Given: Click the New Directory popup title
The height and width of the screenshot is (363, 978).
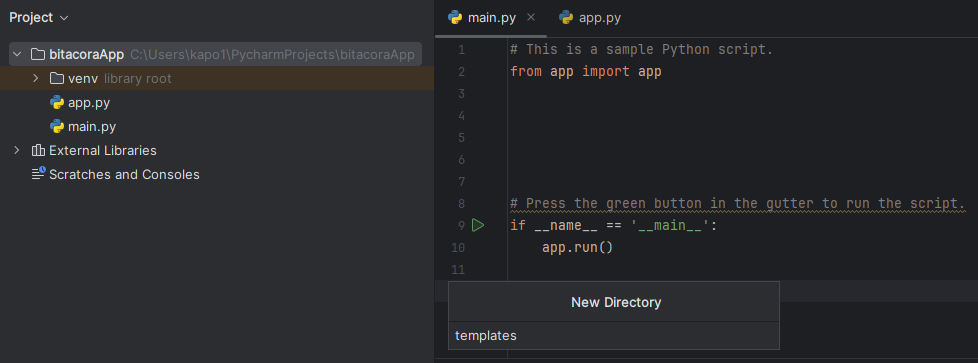Looking at the screenshot, I should point(616,302).
